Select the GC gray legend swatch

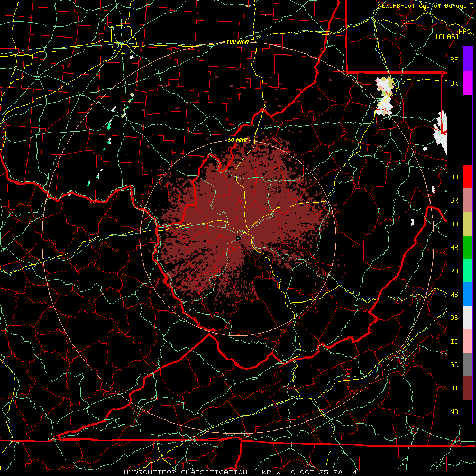[467, 364]
